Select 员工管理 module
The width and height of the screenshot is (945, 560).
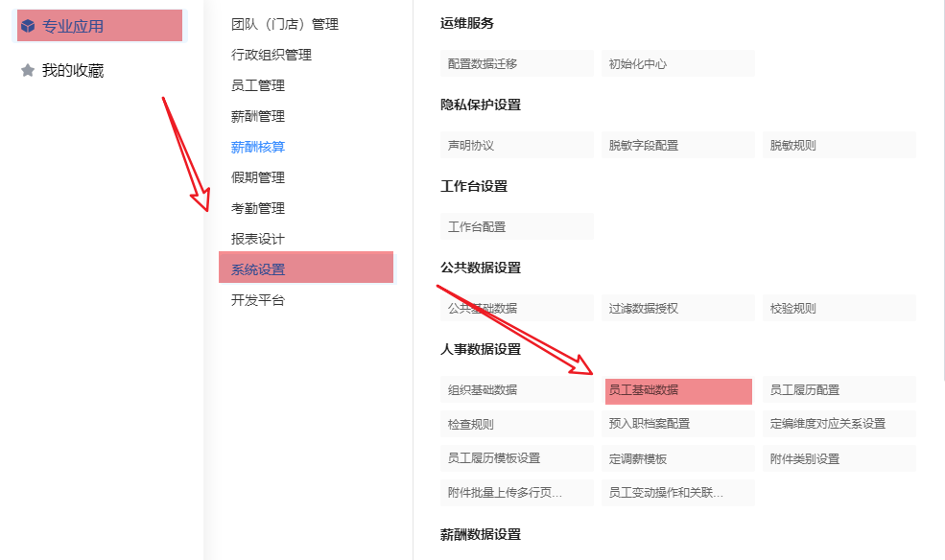click(x=258, y=85)
